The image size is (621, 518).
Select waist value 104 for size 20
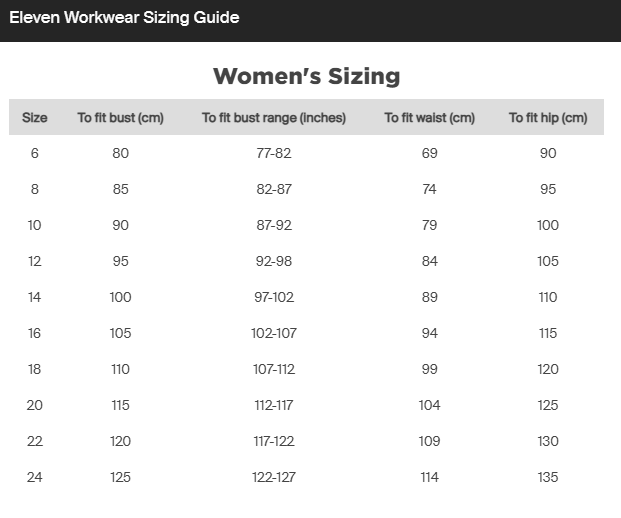(429, 406)
